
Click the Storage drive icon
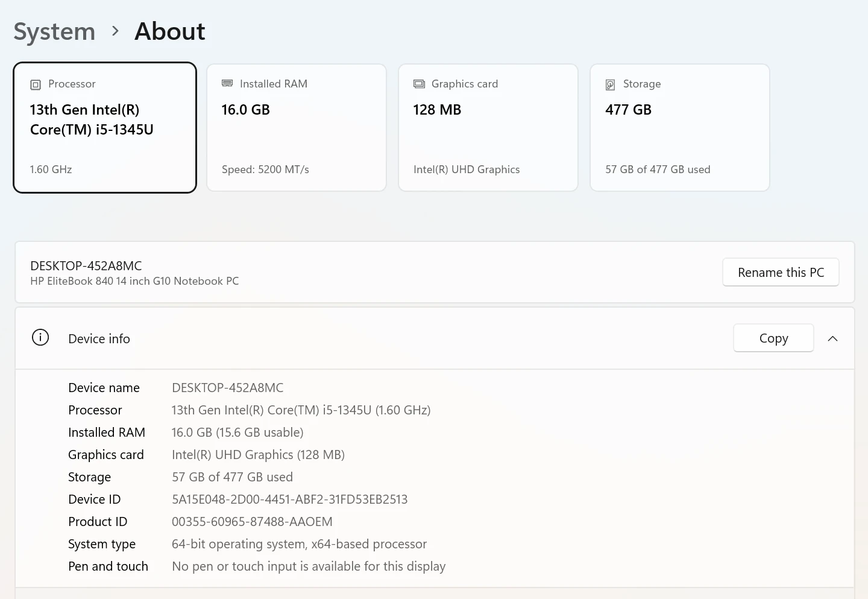tap(611, 84)
